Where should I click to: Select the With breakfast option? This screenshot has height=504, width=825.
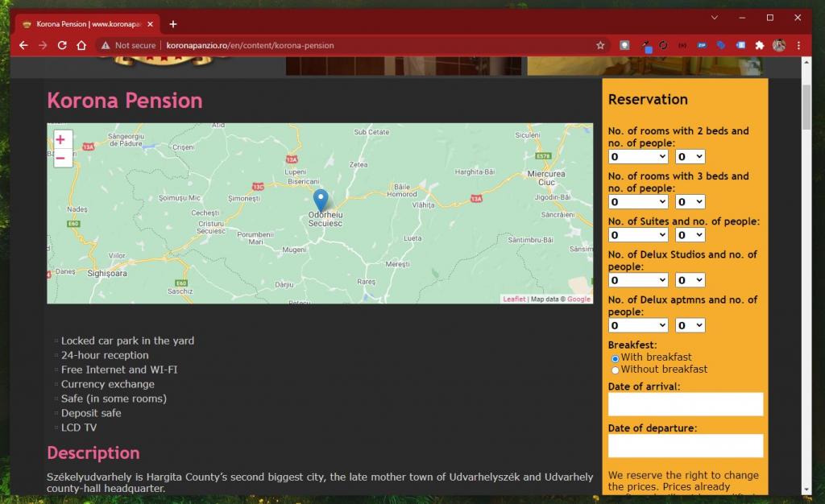tap(615, 358)
